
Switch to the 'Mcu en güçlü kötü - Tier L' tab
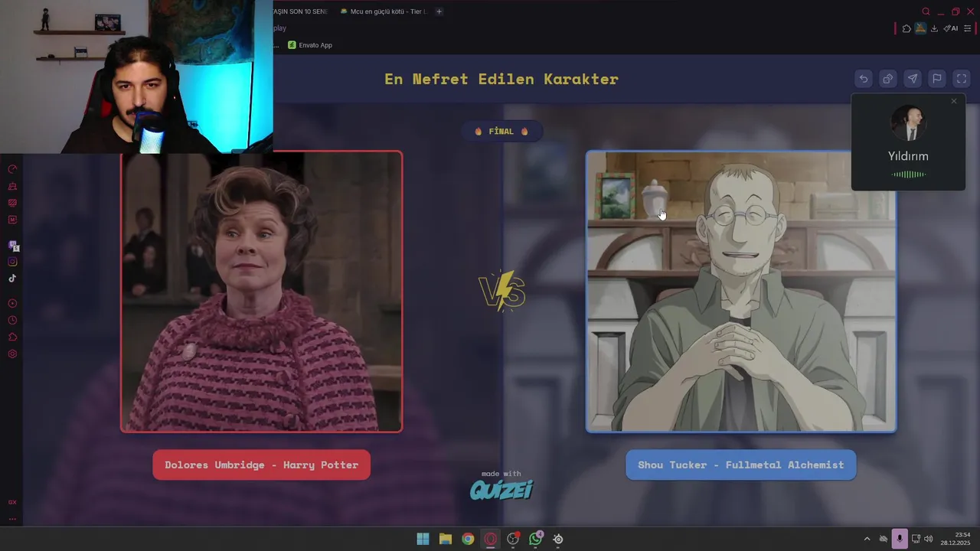[383, 11]
